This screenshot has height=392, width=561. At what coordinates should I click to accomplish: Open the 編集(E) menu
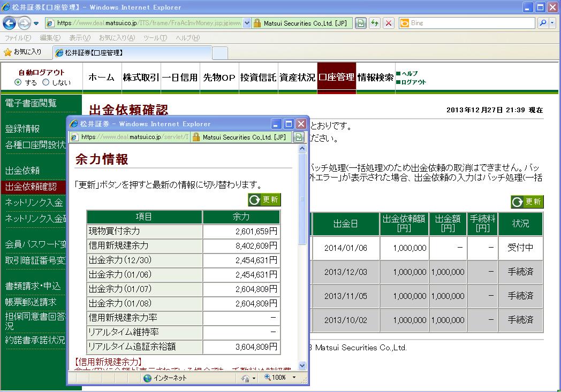(x=50, y=37)
